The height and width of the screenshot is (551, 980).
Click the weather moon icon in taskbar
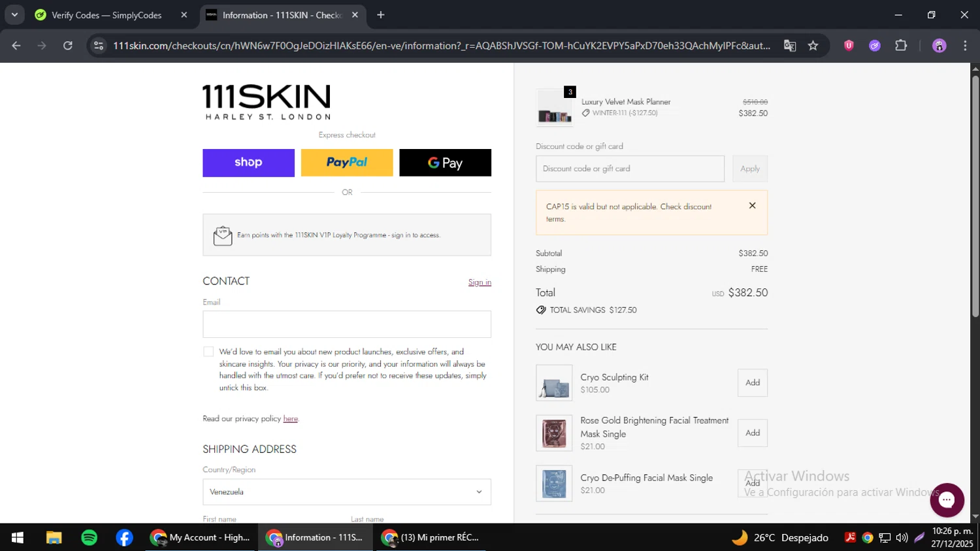[x=740, y=537]
